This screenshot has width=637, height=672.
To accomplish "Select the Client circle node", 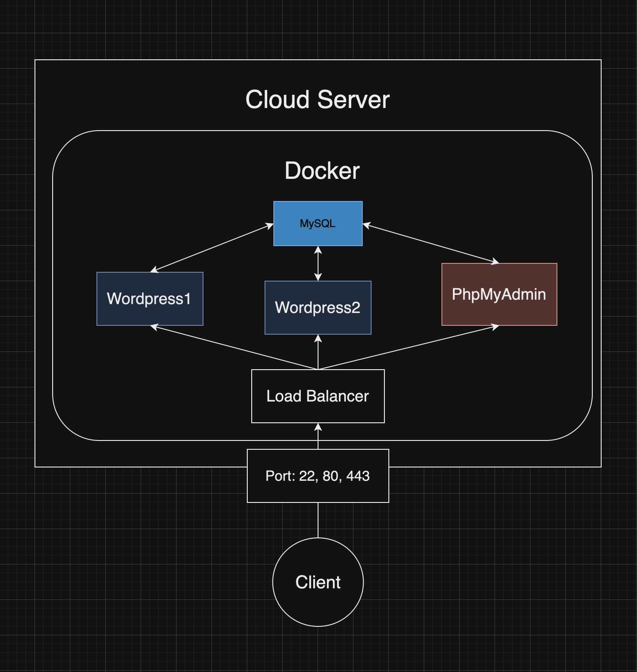I will 319,582.
